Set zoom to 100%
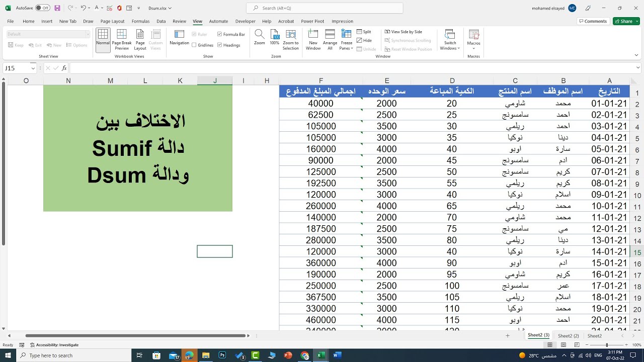644x362 pixels. 275,37
